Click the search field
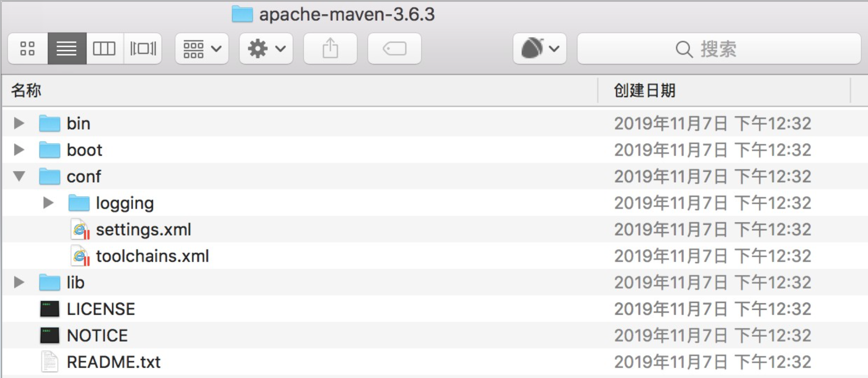Screen dimensions: 868x378 (x=719, y=49)
